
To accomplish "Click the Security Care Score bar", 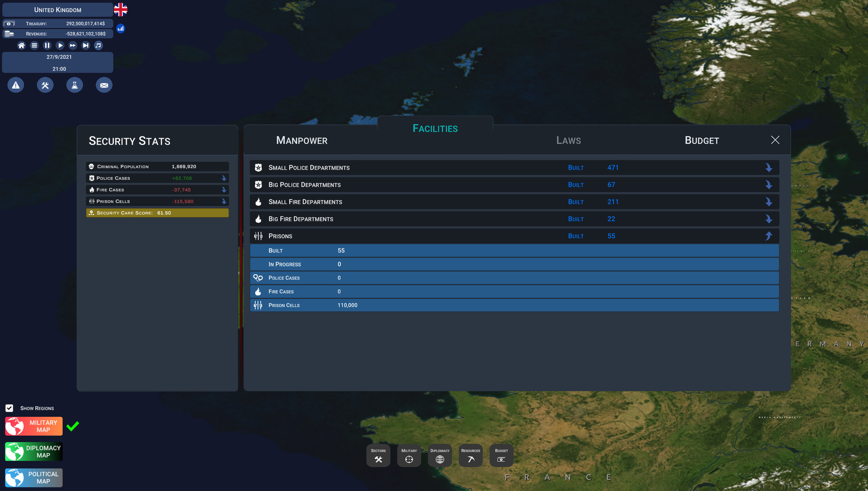I will click(x=157, y=213).
